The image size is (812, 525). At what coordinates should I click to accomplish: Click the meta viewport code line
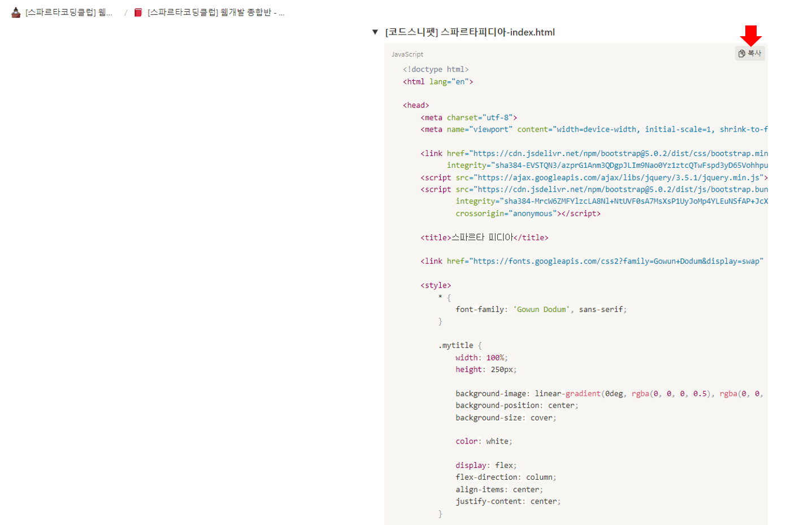coord(594,129)
